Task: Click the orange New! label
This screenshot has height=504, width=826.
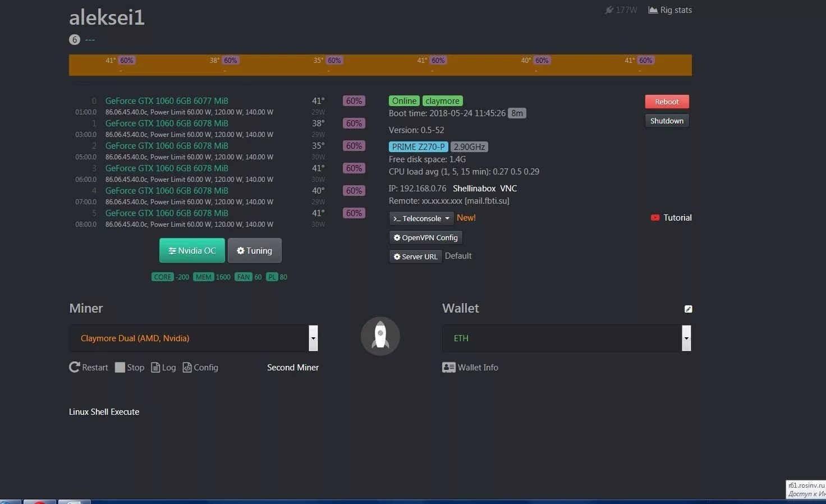Action: click(466, 218)
